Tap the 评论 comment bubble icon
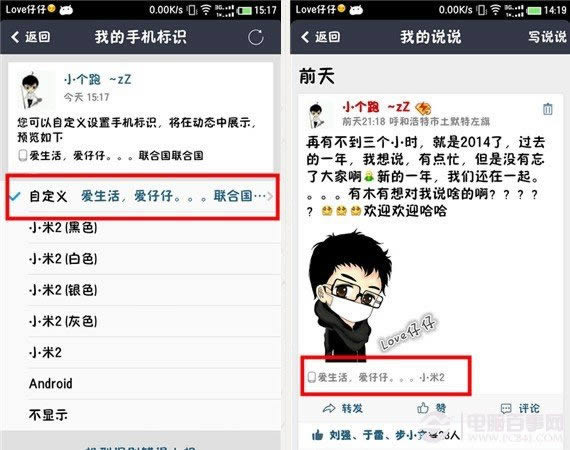This screenshot has width=570, height=450. (506, 409)
